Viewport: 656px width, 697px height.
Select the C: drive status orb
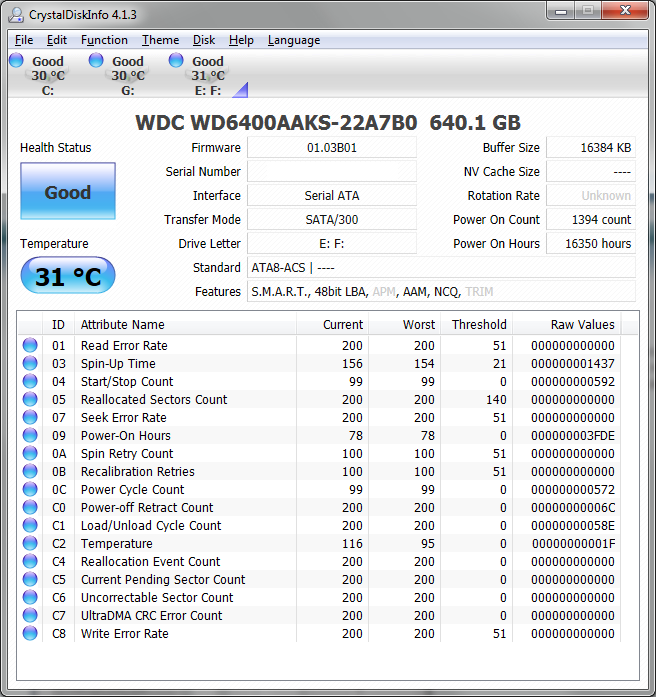(x=16, y=60)
